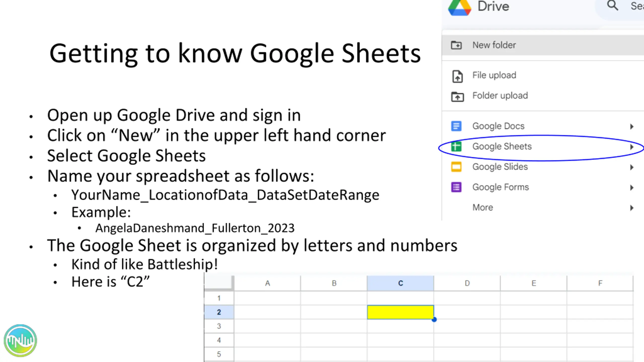Select the highlighted row 2 header

click(x=219, y=312)
